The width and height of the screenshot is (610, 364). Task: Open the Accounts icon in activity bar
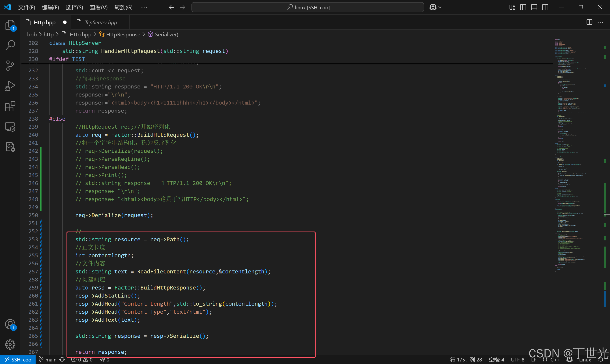point(10,324)
